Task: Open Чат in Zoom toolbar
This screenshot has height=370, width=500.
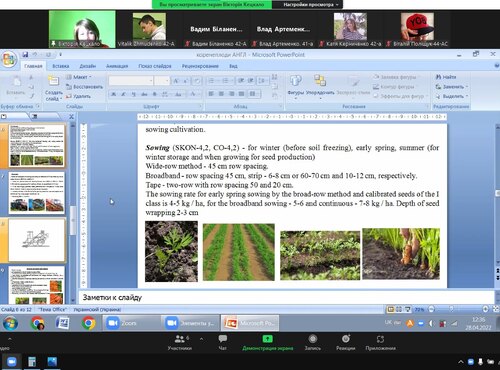Action: 222,343
